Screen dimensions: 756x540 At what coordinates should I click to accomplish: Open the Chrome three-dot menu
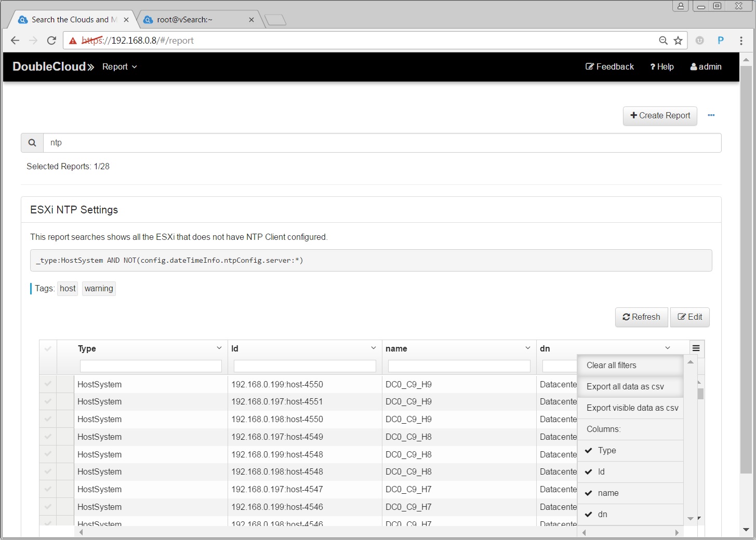pos(741,40)
